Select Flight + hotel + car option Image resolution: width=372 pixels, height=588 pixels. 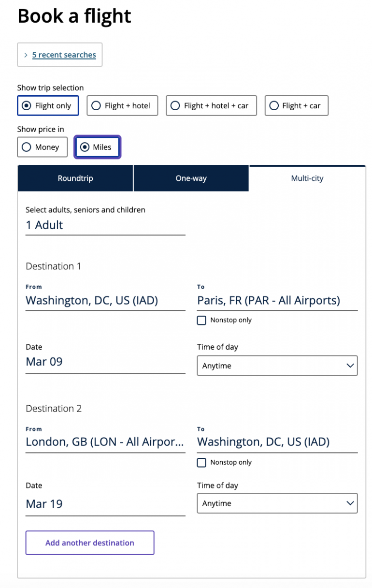point(211,105)
